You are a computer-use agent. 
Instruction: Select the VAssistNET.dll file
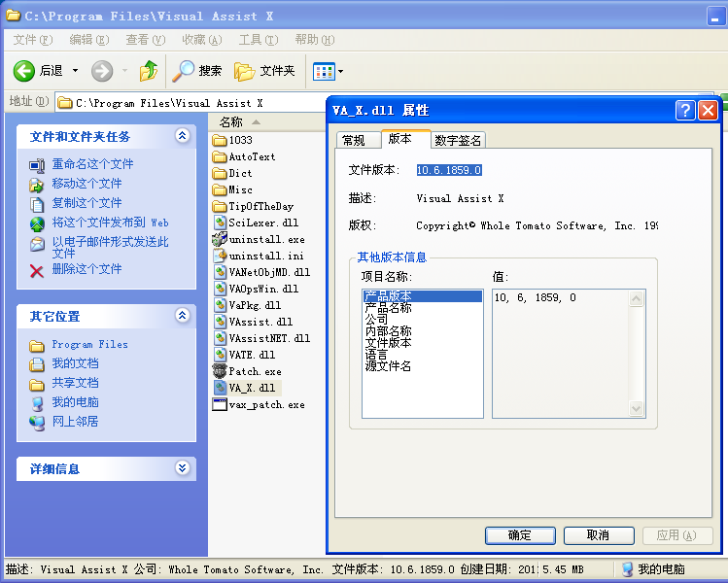pos(261,338)
